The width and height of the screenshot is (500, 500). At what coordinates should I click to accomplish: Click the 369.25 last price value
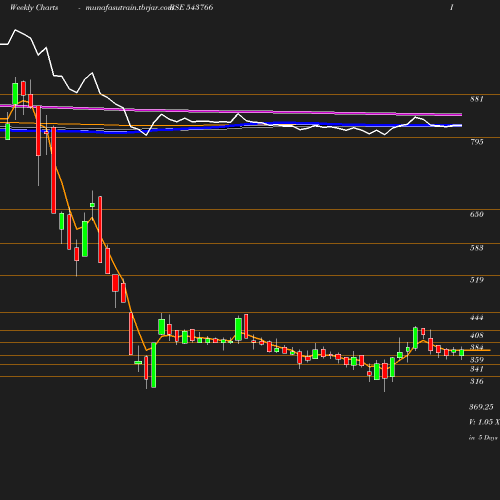[x=481, y=407]
